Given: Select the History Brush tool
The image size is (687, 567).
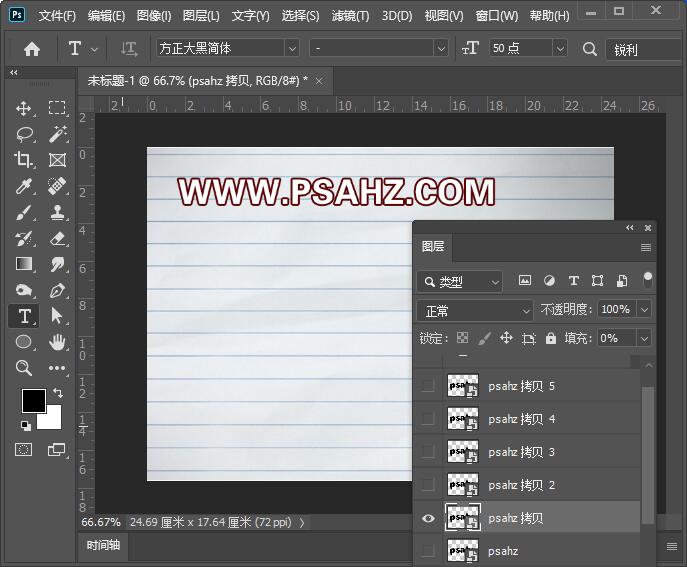Looking at the screenshot, I should [x=24, y=238].
